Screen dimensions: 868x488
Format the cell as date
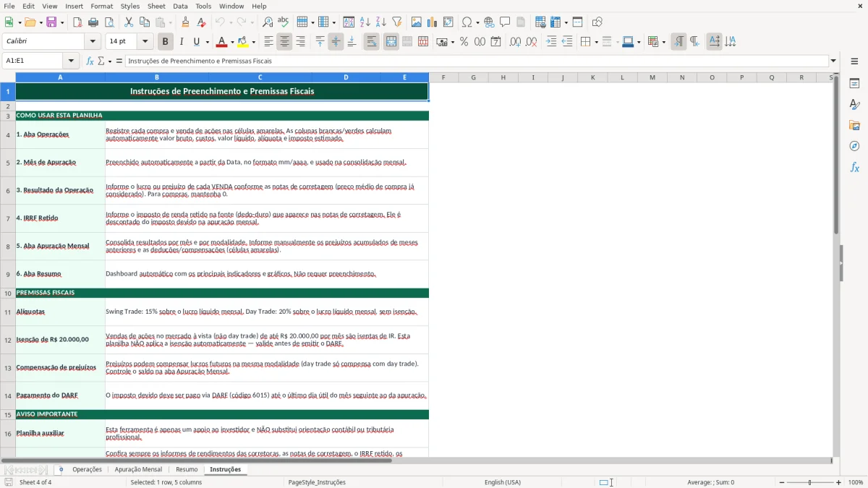(495, 42)
